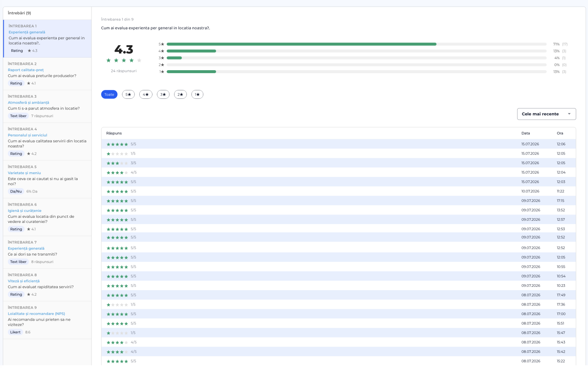Show all responses with Toate filter

109,94
